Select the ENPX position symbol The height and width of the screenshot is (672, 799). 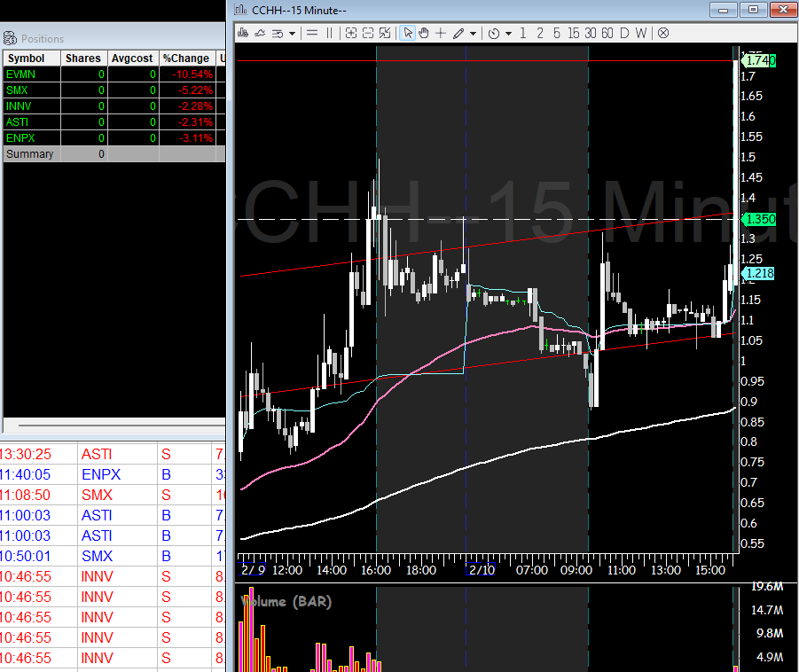click(x=20, y=138)
